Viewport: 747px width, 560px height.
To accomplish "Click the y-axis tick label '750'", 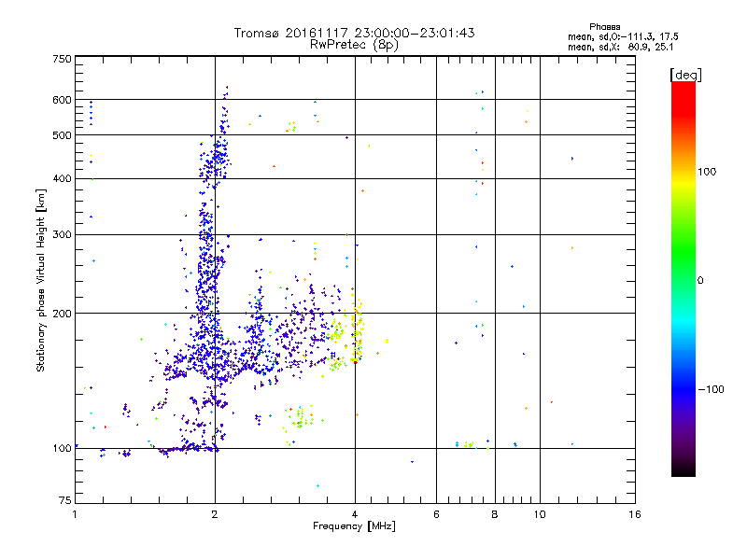I will point(62,59).
